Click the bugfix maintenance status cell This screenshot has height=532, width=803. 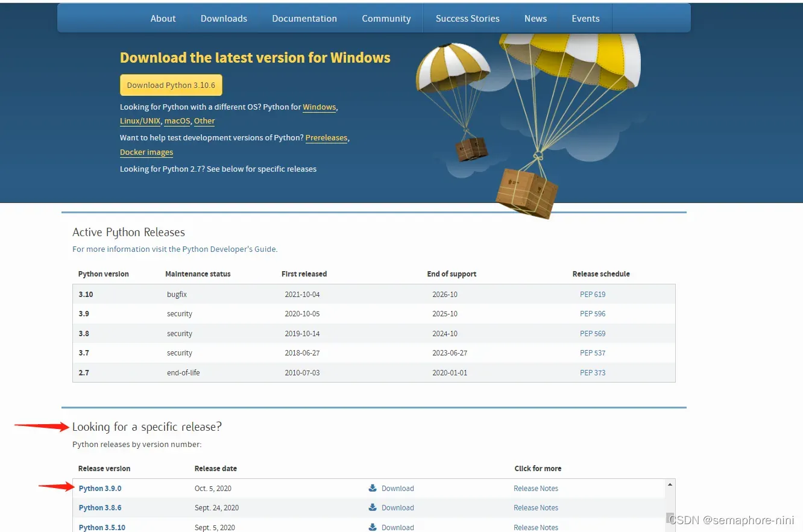[177, 295]
